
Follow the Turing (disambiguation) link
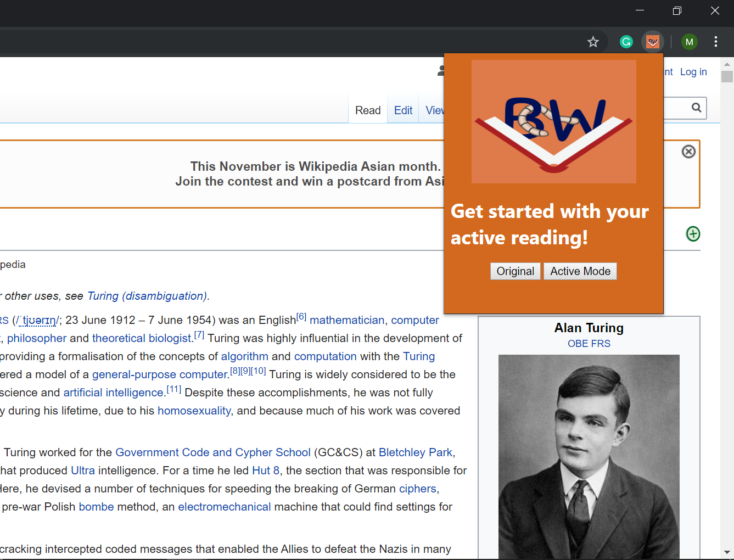[x=147, y=296]
